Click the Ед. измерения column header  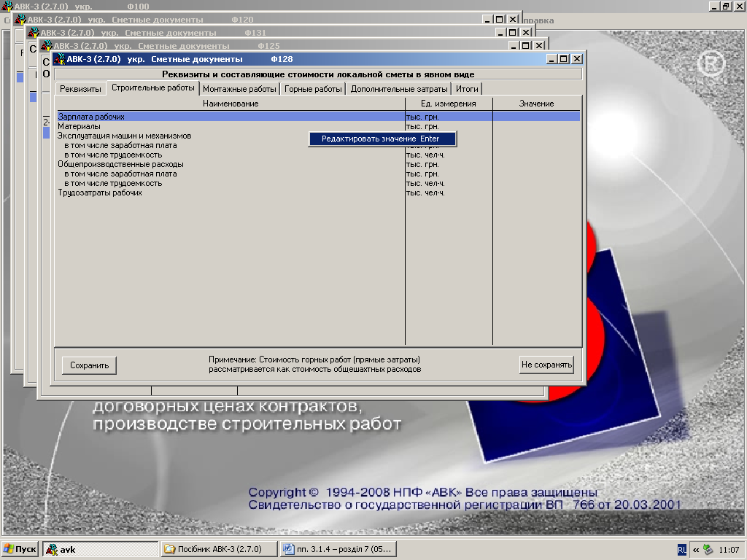449,104
